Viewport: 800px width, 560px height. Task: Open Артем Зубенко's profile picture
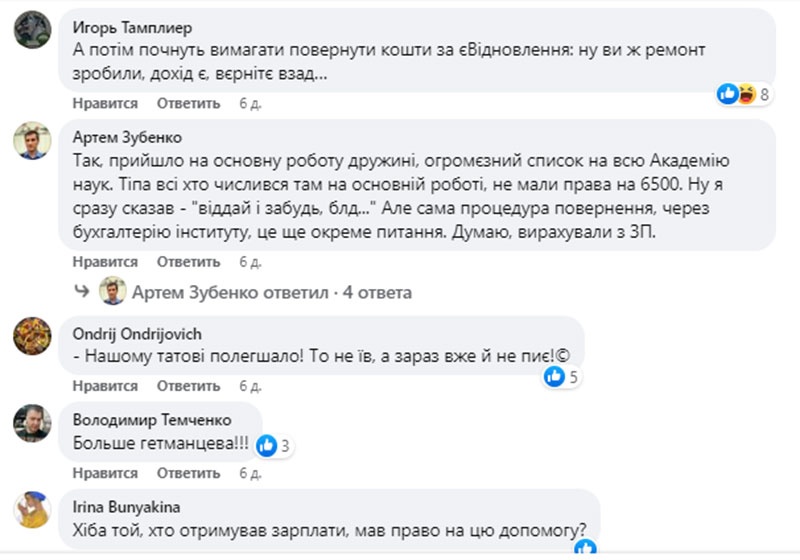click(32, 141)
